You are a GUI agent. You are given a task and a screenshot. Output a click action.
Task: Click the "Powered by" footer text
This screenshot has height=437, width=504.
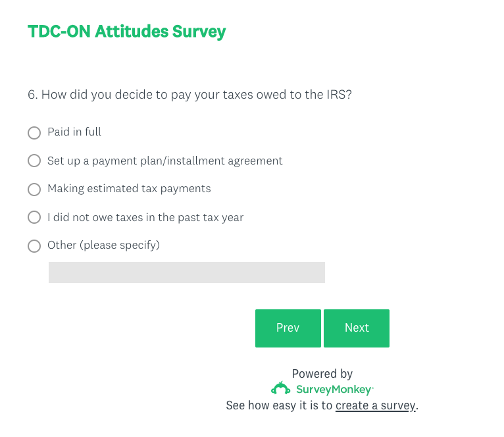tap(322, 374)
